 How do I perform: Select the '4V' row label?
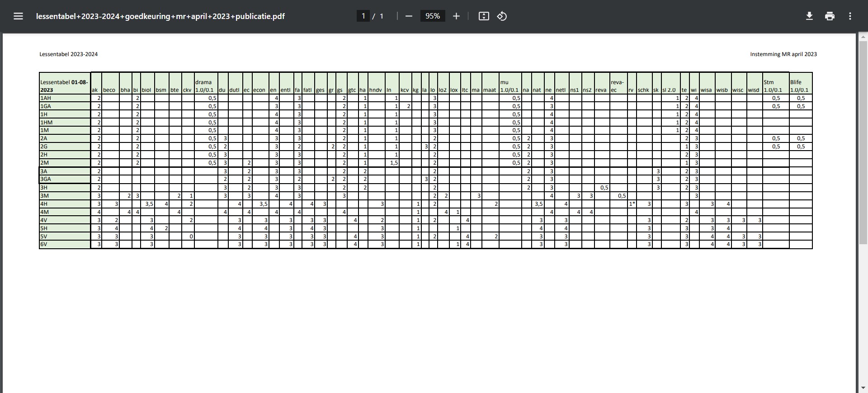click(65, 220)
